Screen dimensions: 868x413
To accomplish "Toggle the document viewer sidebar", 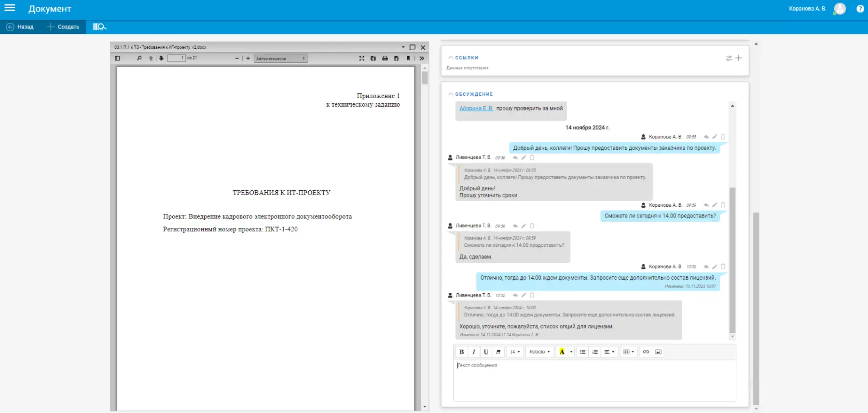I will click(x=117, y=58).
